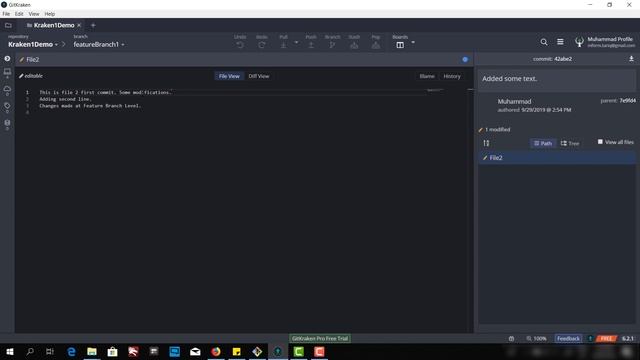
Task: Click the text Changes made at Feature Branch level.
Action: click(x=90, y=106)
